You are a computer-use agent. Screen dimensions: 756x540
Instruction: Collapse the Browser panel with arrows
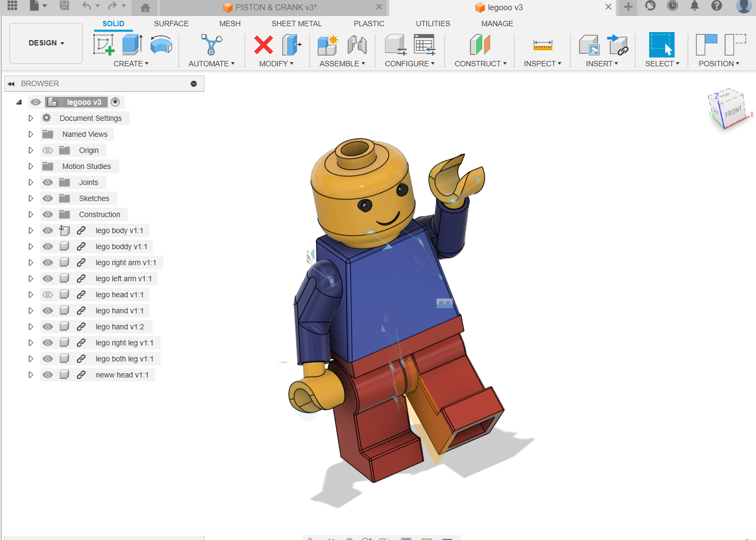tap(11, 84)
